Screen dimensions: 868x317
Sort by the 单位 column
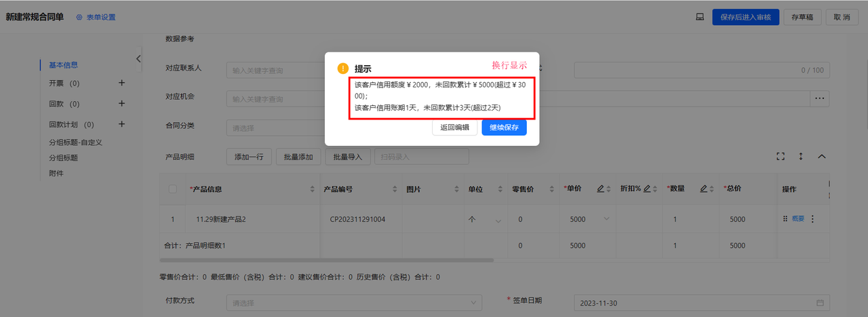click(500, 189)
